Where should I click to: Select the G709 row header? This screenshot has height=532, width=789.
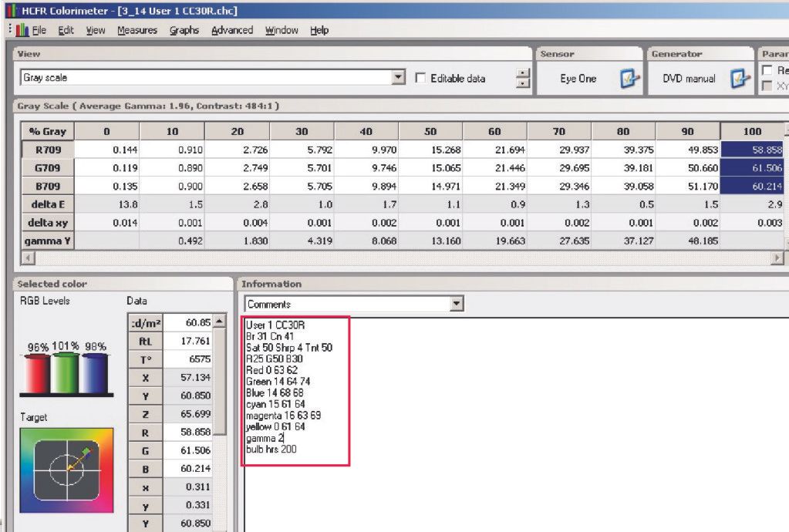coord(48,168)
